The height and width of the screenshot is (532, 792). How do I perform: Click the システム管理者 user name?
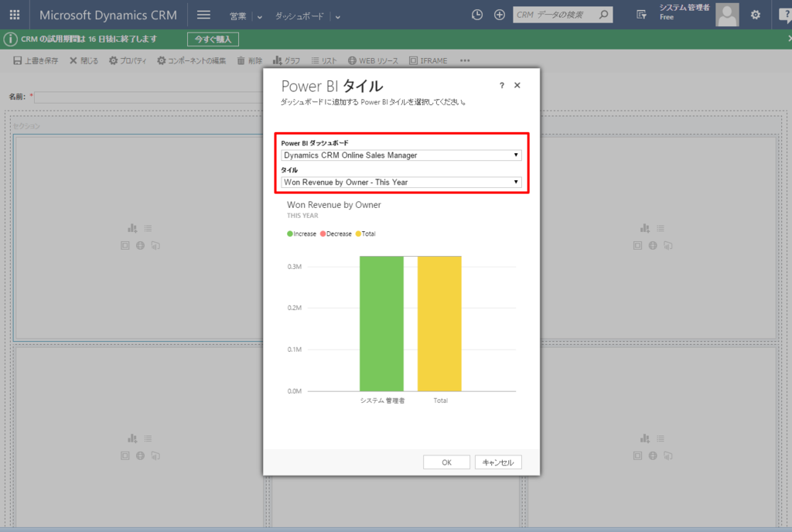[x=684, y=8]
